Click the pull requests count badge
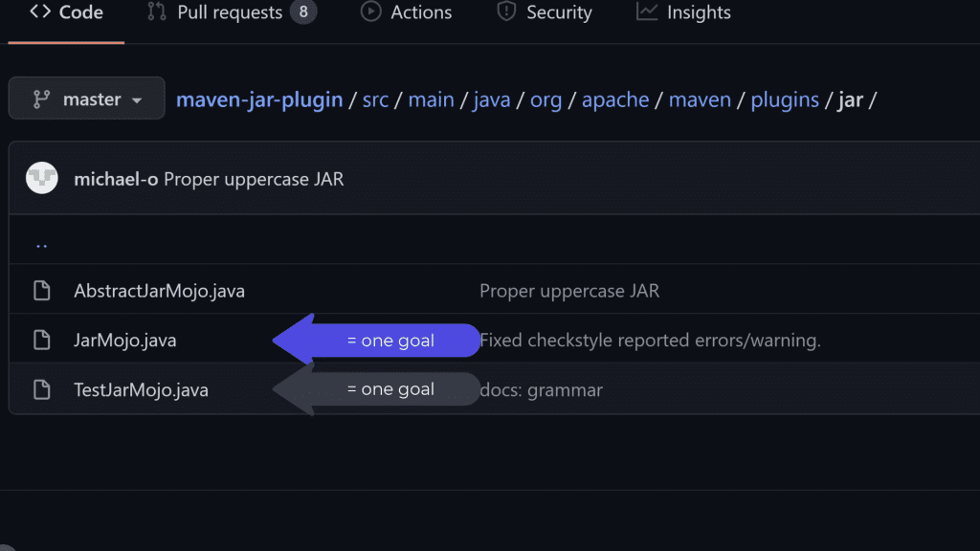The width and height of the screenshot is (980, 551). (x=303, y=13)
